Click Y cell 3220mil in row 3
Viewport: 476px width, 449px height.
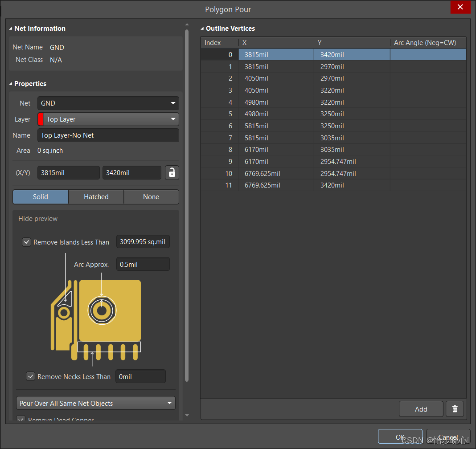click(352, 90)
